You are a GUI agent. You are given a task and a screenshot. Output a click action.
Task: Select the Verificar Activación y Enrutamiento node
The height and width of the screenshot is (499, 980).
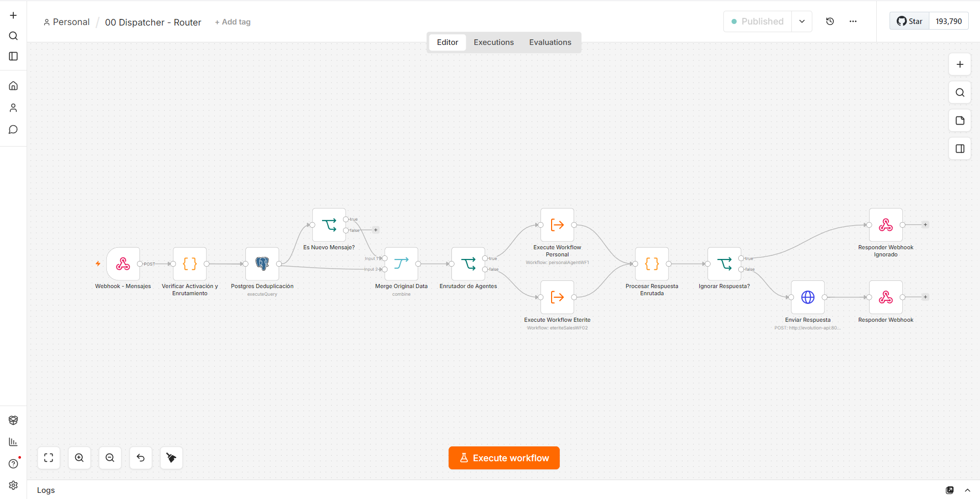tap(190, 264)
